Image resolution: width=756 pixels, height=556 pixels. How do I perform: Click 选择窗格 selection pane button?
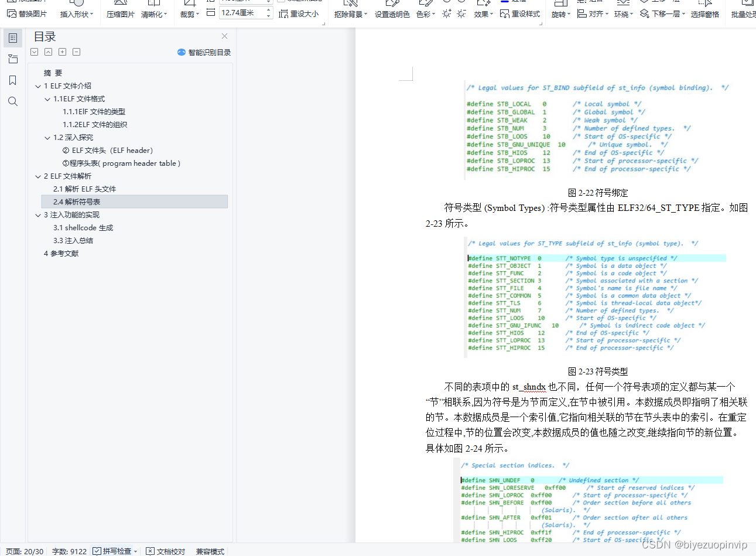pos(705,14)
